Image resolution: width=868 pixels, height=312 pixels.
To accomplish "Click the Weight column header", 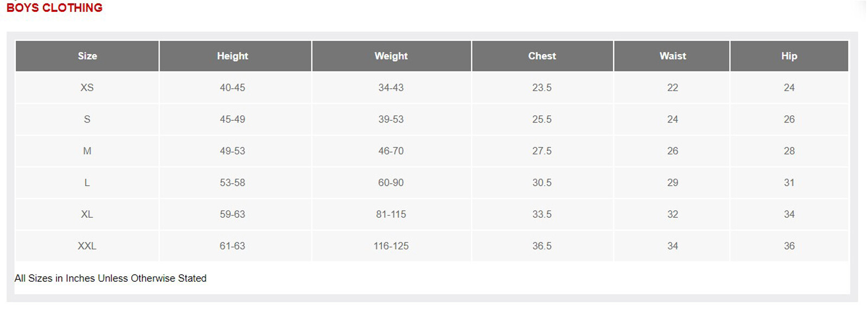I will click(391, 56).
